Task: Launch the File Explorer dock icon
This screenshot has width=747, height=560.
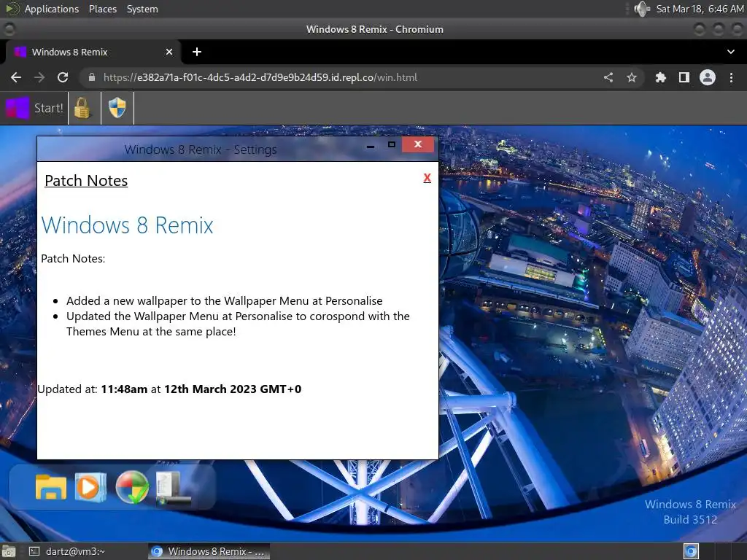Action: pos(51,487)
